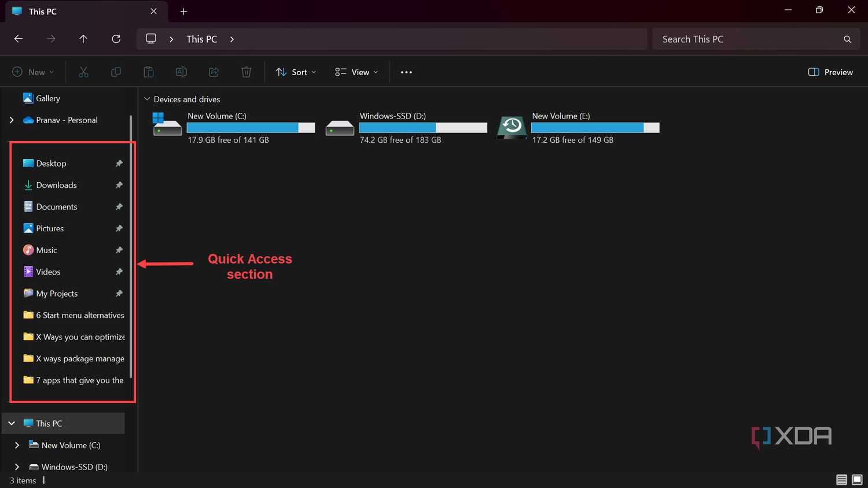Switch to large icons view in status bar

(x=857, y=480)
